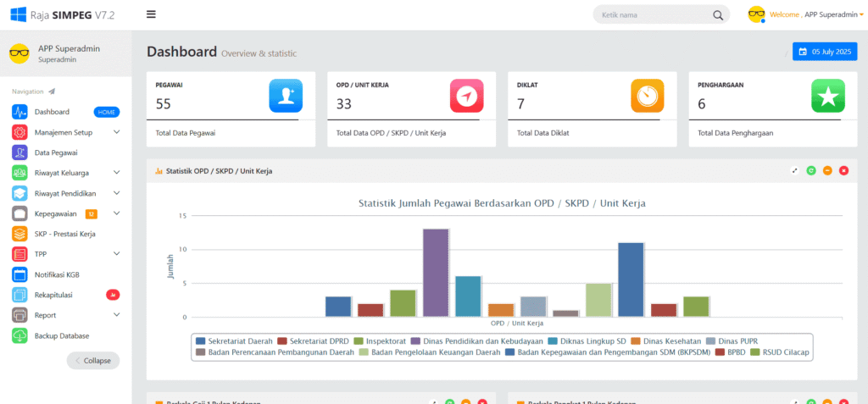
Task: Click the Penghargaan green star icon
Action: (x=827, y=96)
